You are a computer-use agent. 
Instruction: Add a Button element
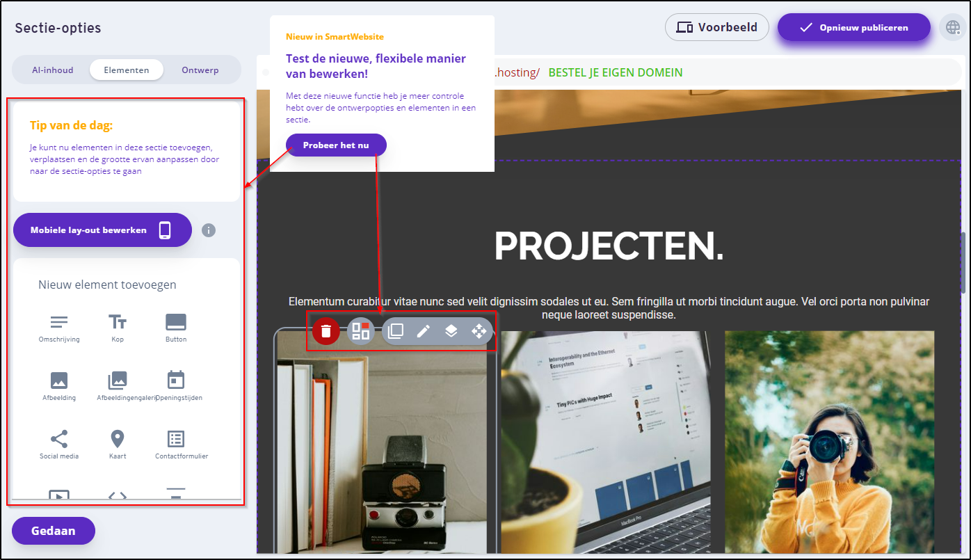(176, 328)
